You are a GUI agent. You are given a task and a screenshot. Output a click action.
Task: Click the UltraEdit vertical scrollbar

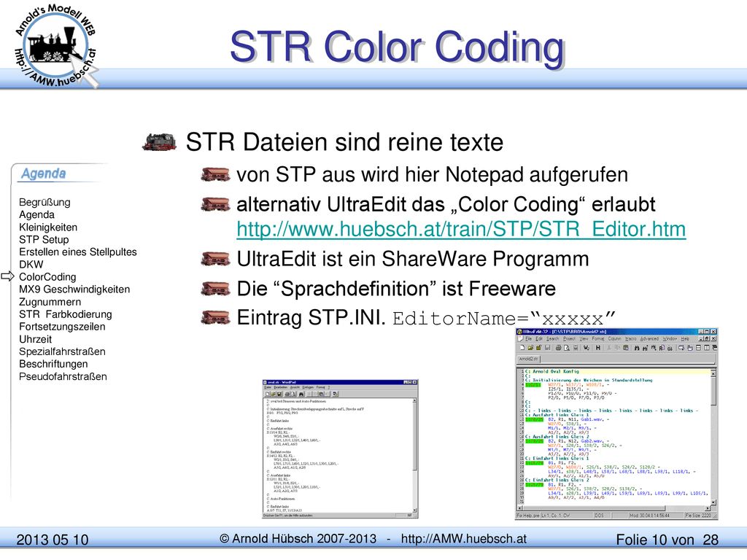(713, 436)
